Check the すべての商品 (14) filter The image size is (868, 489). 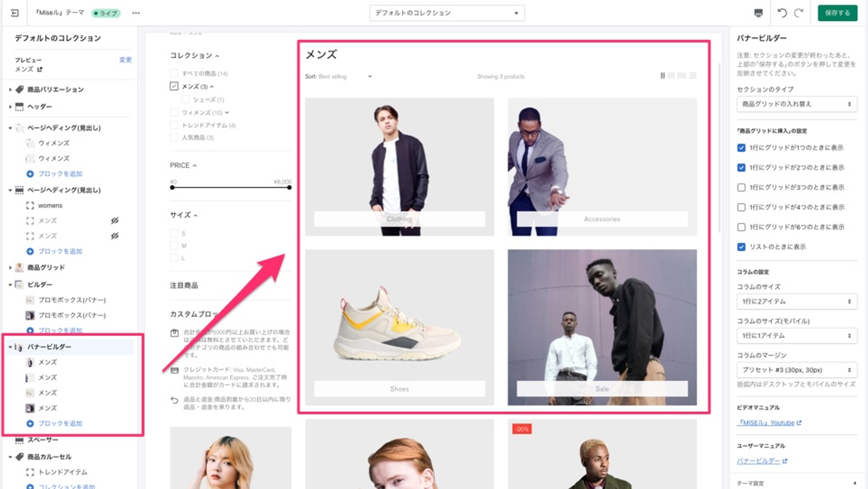[174, 73]
